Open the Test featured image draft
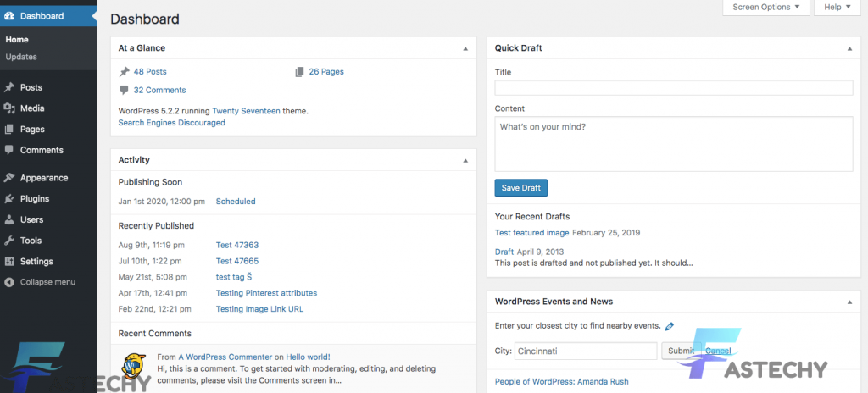The height and width of the screenshot is (393, 868). pyautogui.click(x=532, y=233)
